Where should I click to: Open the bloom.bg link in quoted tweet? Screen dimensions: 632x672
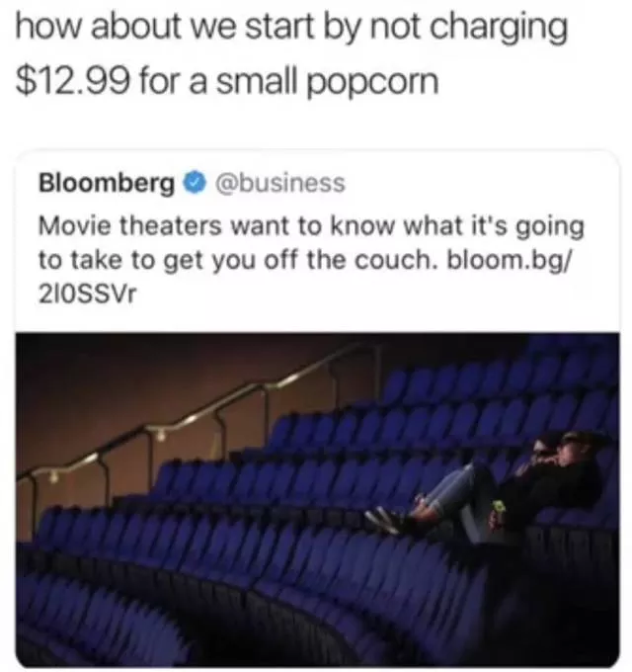point(510,259)
